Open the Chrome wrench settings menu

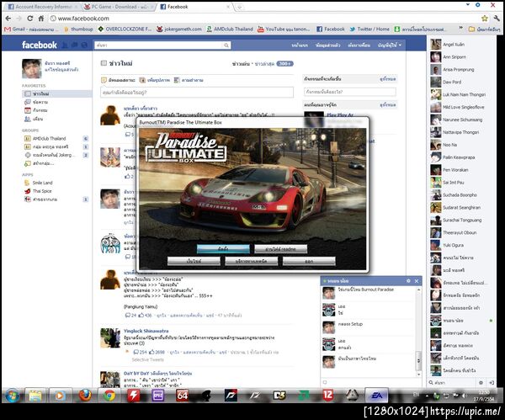point(497,19)
